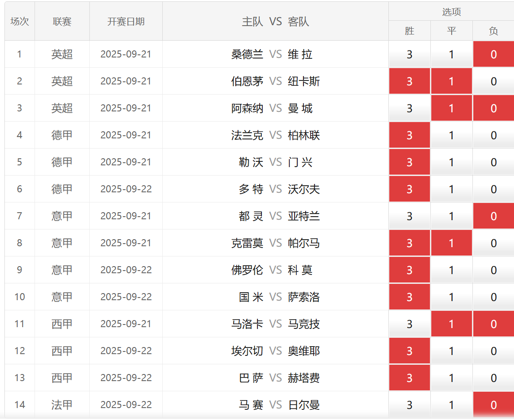Click the 联赛 column header
The height and width of the screenshot is (420, 514).
point(62,22)
